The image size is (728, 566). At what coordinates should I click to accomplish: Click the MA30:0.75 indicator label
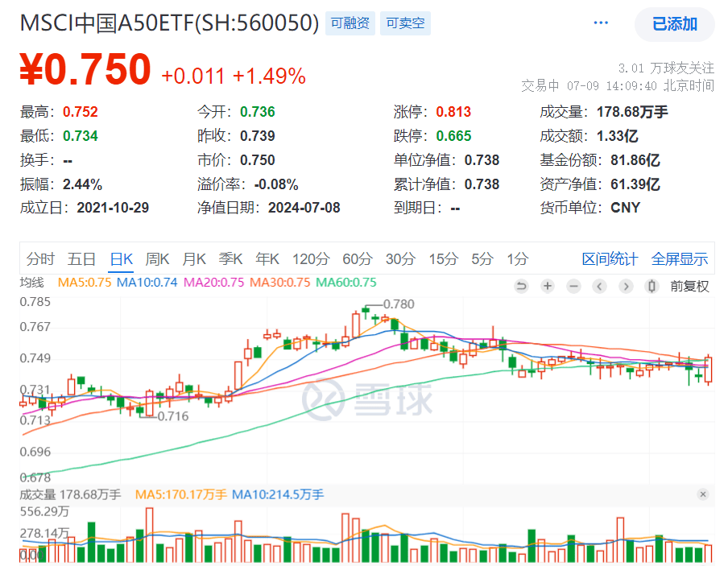pyautogui.click(x=280, y=283)
